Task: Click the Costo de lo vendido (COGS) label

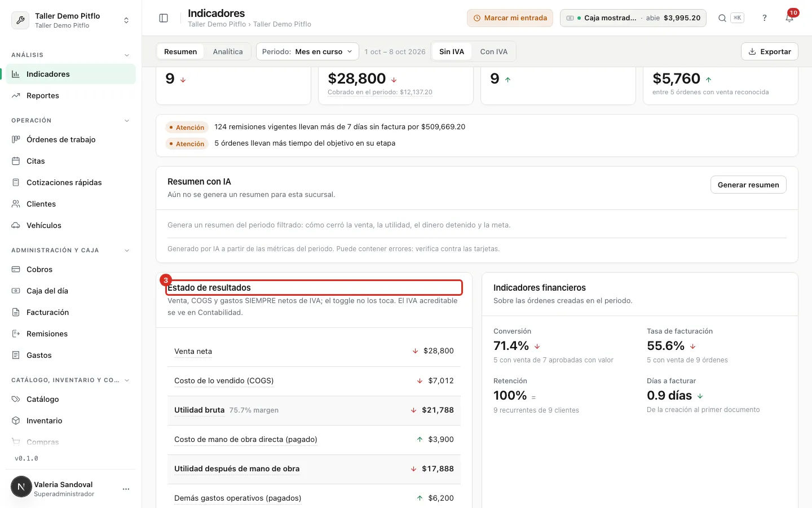Action: 224,380
